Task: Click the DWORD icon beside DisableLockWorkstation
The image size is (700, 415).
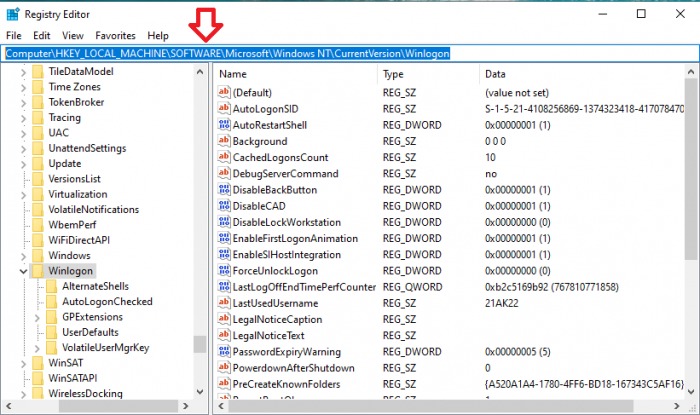Action: point(224,222)
